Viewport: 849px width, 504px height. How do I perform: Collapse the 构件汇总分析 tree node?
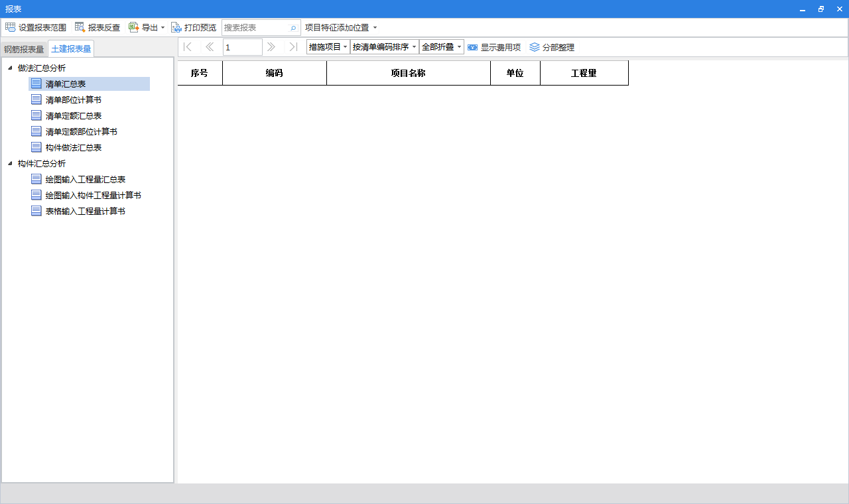10,163
